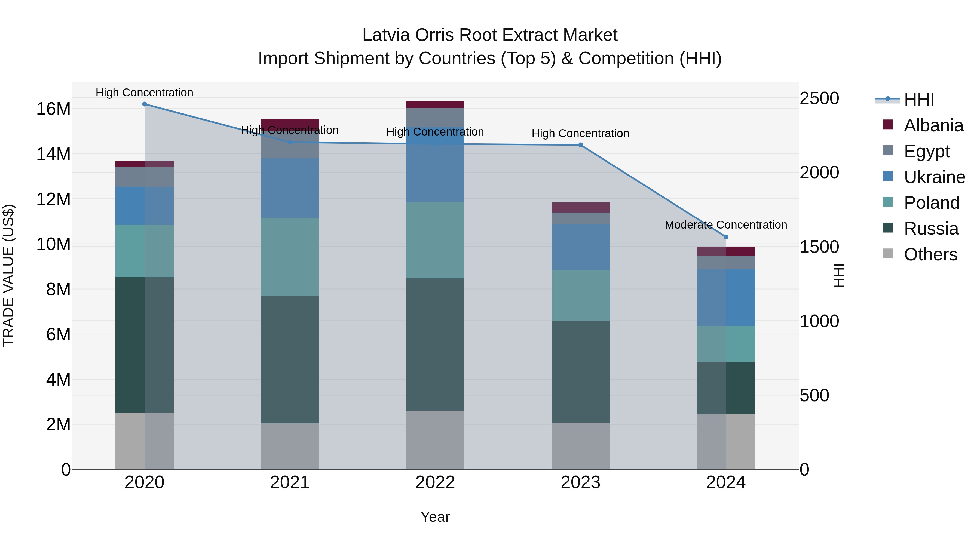Select the Others segment in the 2021 bar
The height and width of the screenshot is (551, 980).
pos(290,447)
